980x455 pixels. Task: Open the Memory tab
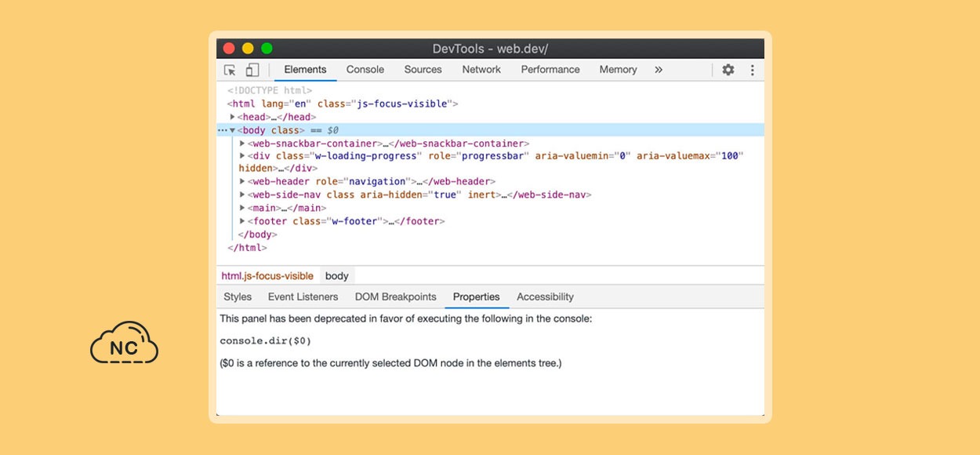(618, 70)
